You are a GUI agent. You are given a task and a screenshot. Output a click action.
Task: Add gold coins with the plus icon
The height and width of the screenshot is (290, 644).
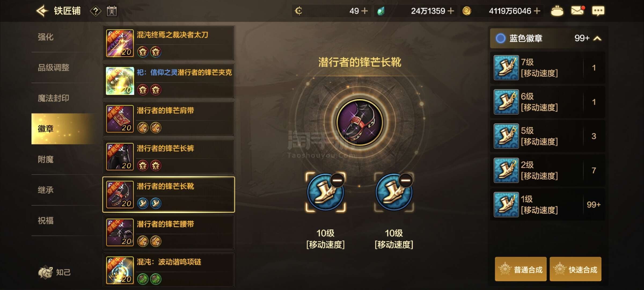(x=537, y=11)
